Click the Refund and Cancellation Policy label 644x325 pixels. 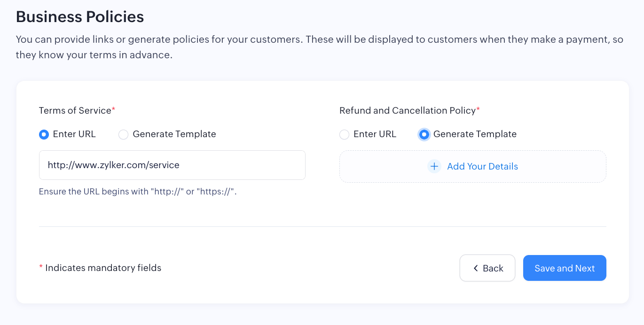(x=408, y=110)
